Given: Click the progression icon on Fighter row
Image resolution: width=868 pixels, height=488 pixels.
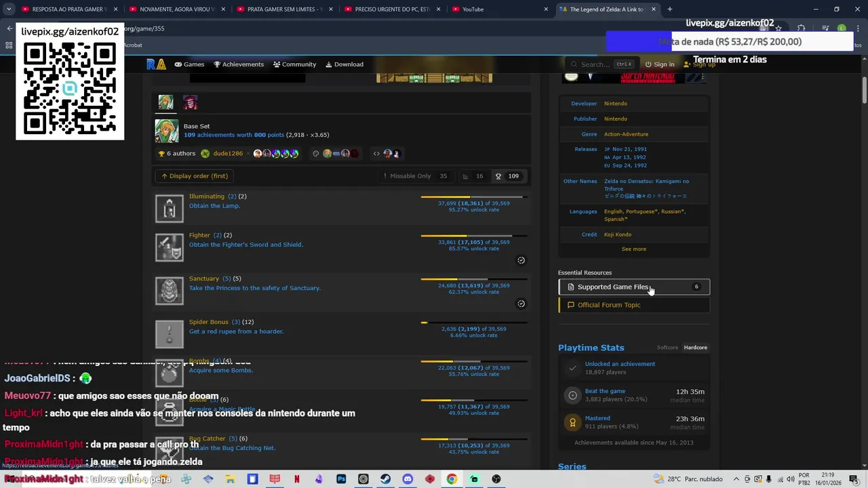Looking at the screenshot, I should pos(521,260).
